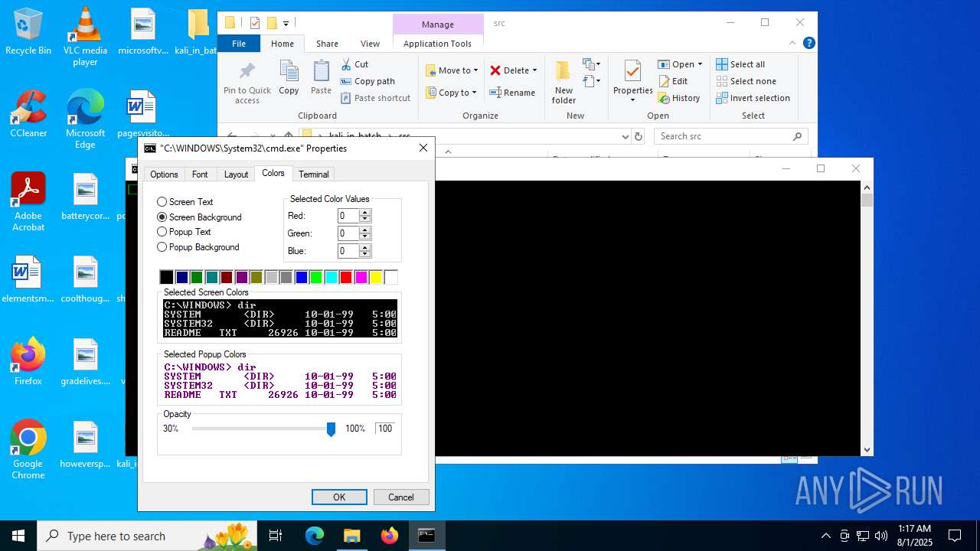
Task: Click Edit in the Open group
Action: click(672, 81)
